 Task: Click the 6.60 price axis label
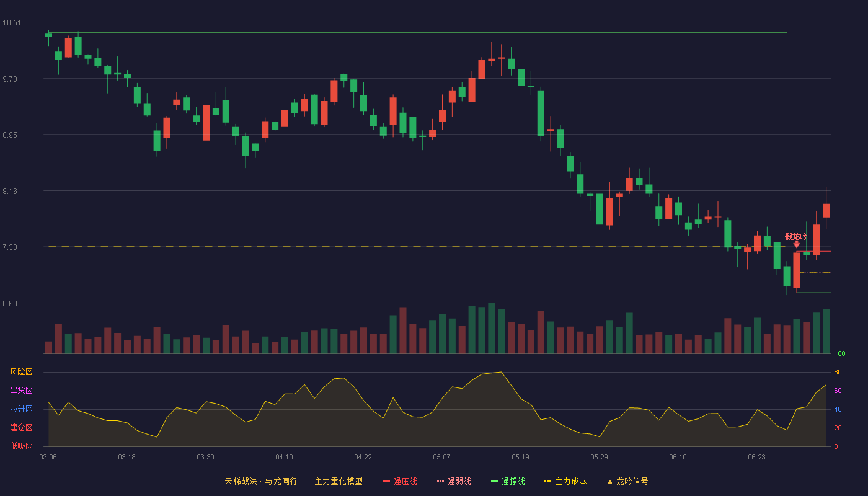click(11, 303)
